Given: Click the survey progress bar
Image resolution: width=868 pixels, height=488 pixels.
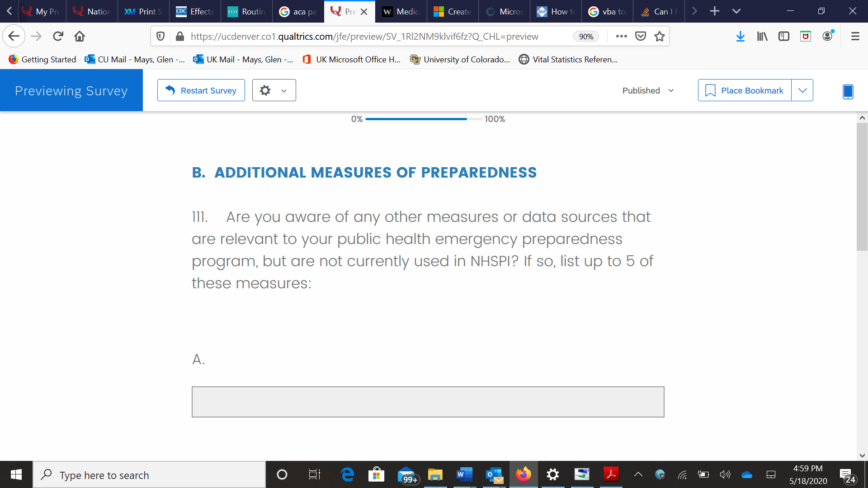Looking at the screenshot, I should [423, 119].
